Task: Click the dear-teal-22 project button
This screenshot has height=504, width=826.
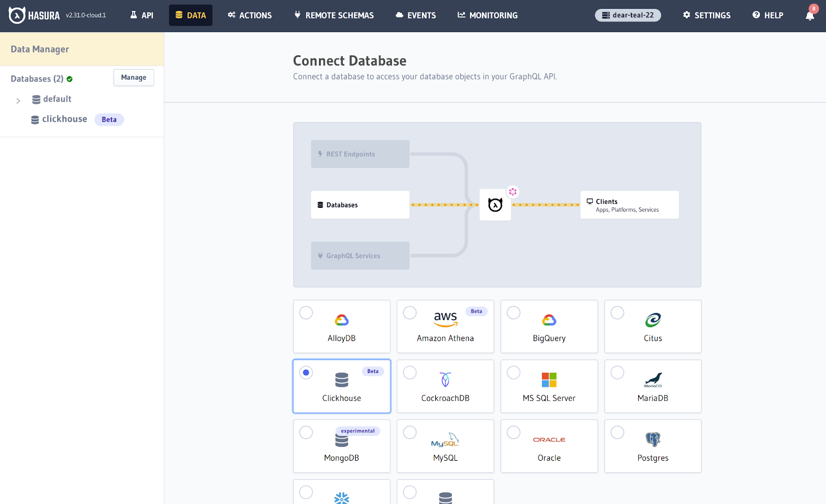Action: pos(628,15)
